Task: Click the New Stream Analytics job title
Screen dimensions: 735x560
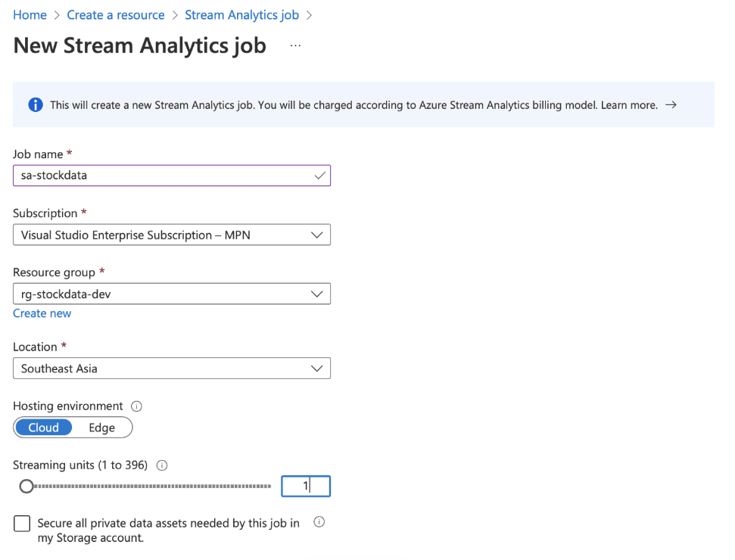Action: coord(140,46)
